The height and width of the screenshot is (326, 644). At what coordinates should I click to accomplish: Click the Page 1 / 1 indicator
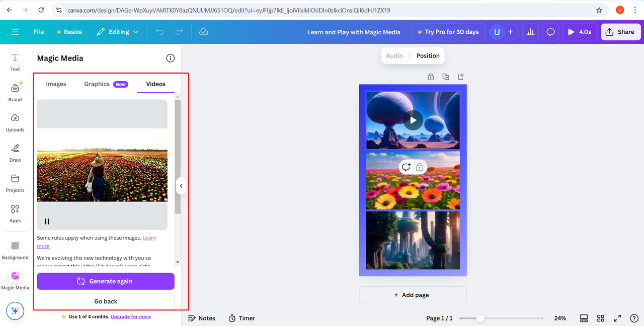[x=439, y=318]
